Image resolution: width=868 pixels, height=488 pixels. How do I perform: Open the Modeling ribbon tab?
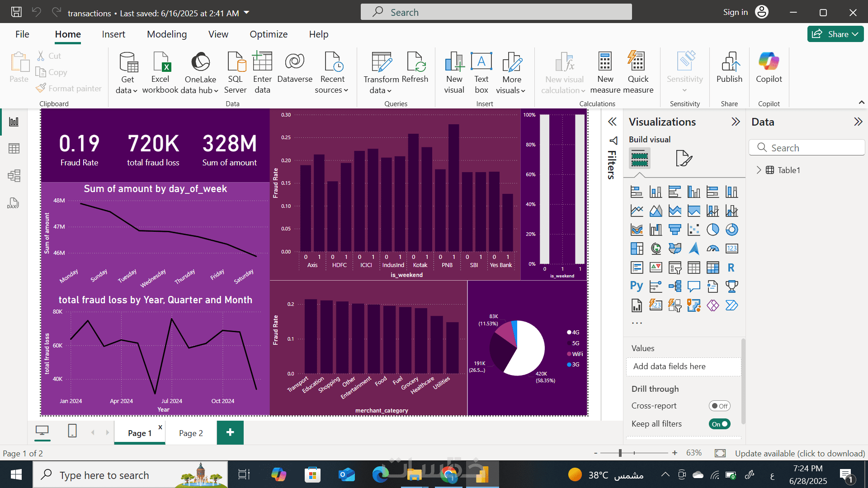click(167, 34)
